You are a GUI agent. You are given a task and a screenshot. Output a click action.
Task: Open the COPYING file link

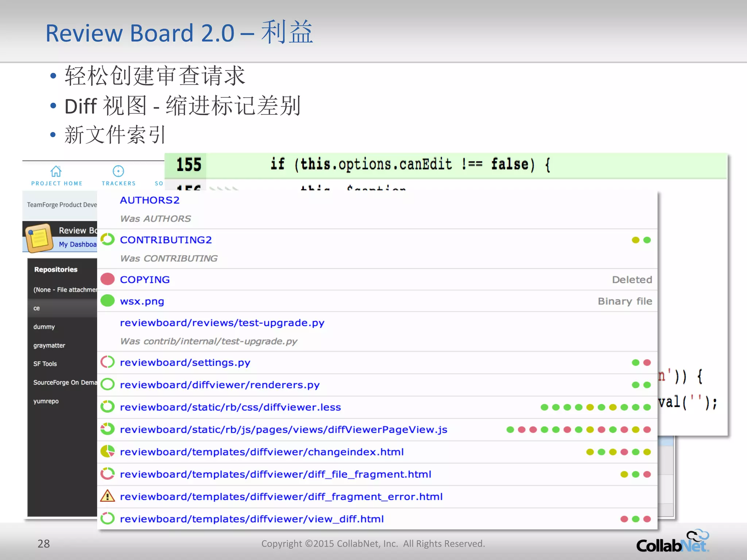145,280
